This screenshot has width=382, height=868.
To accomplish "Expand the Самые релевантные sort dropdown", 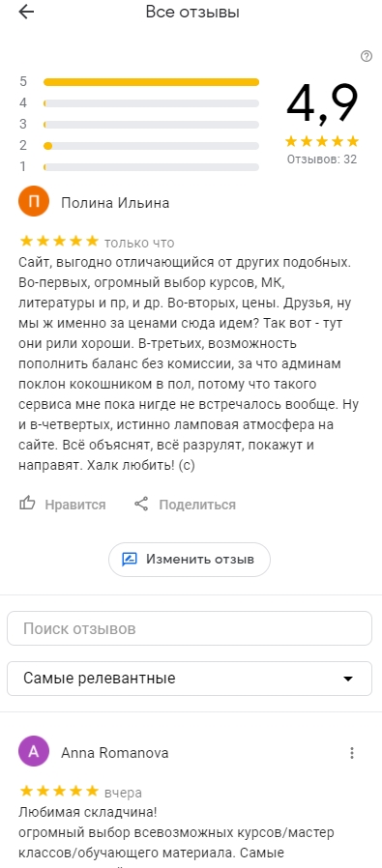I will (190, 679).
